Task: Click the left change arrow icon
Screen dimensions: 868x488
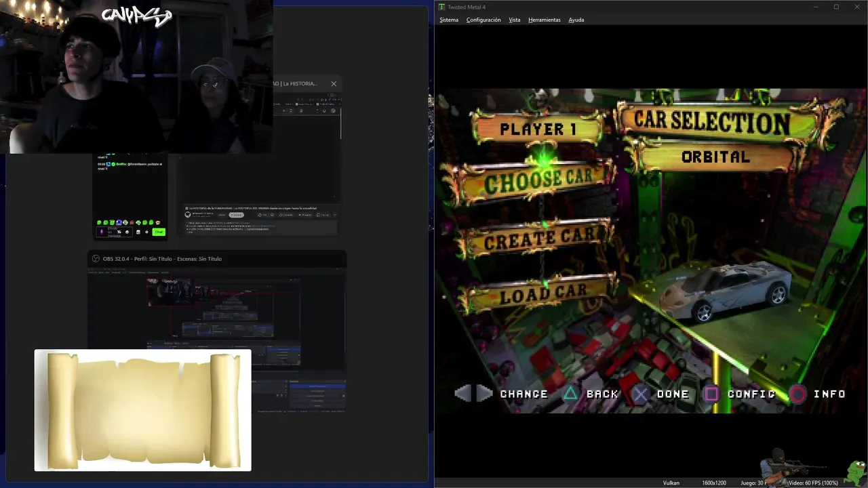Action: pyautogui.click(x=462, y=393)
